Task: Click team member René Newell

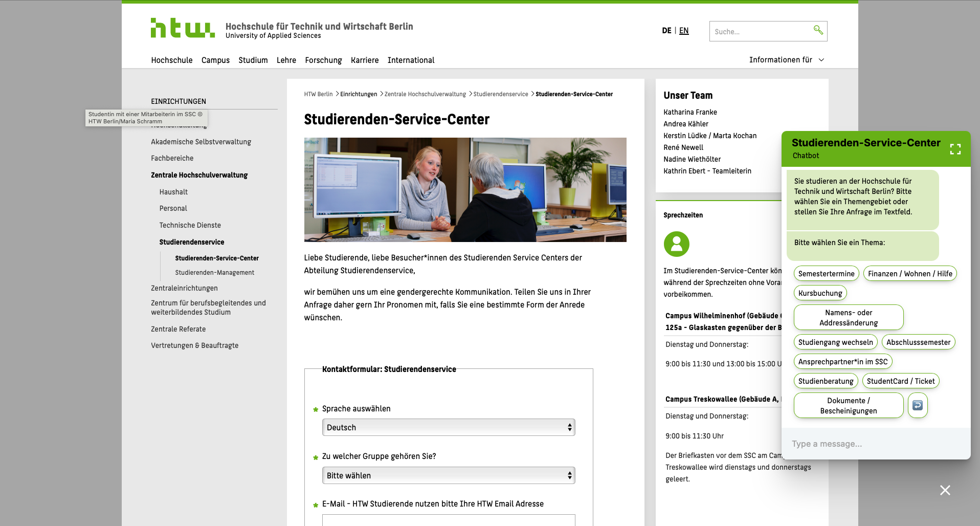Action: coord(683,147)
